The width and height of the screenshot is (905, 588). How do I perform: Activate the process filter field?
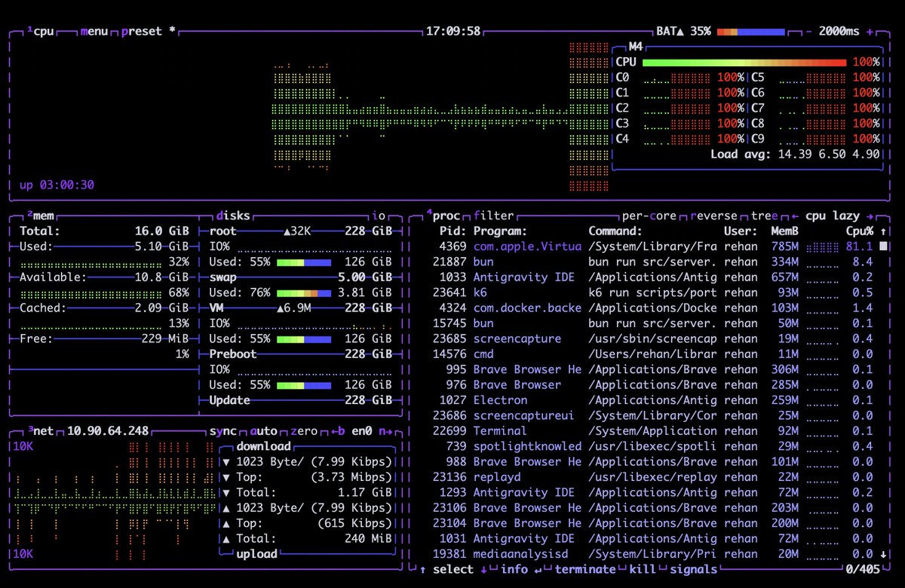click(x=493, y=216)
